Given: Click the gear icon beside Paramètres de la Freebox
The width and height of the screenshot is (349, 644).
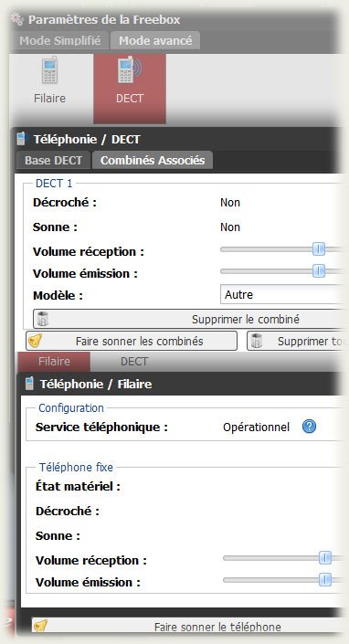Looking at the screenshot, I should pyautogui.click(x=17, y=20).
